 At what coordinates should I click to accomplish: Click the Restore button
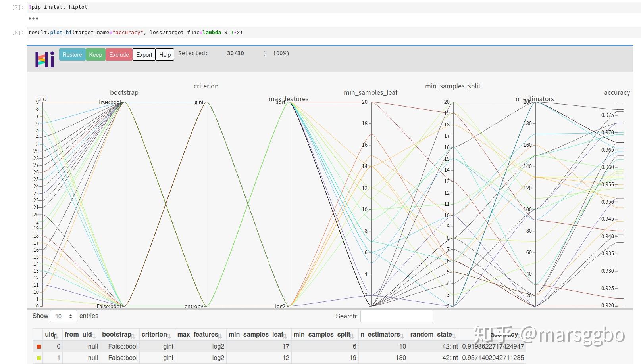(x=72, y=55)
